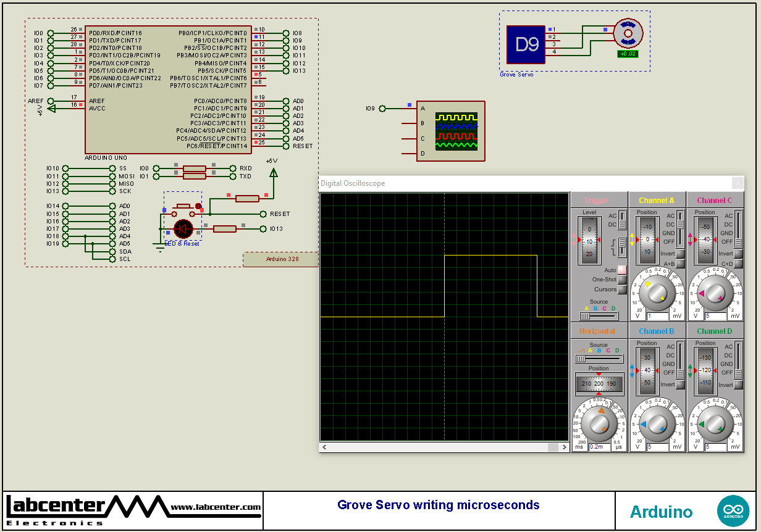Click the four-channel oscilloscope probe component
The width and height of the screenshot is (761, 532).
[451, 131]
